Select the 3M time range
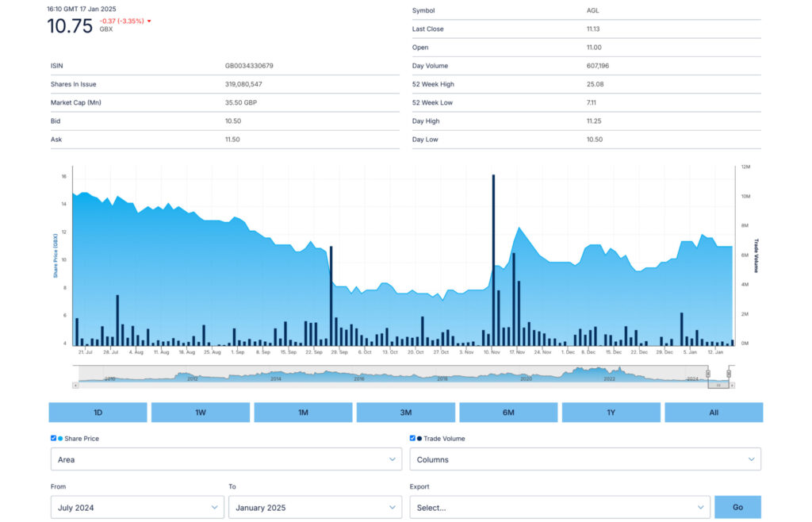Image resolution: width=812 pixels, height=522 pixels. click(406, 413)
